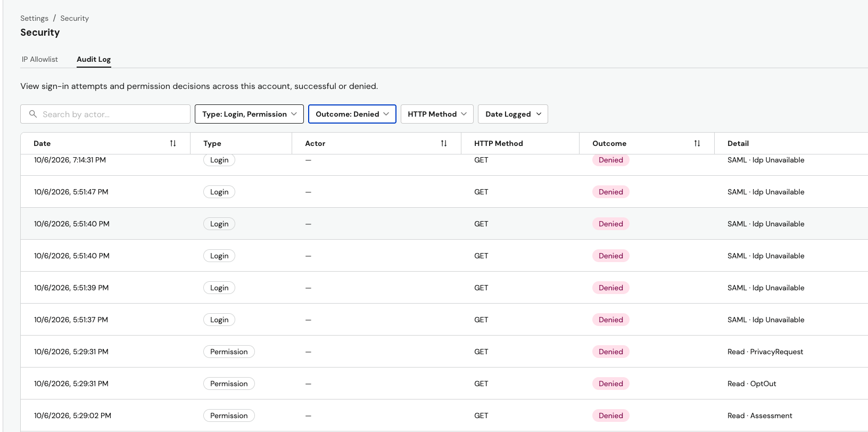Open the Date Logged filter dropdown

pos(513,114)
